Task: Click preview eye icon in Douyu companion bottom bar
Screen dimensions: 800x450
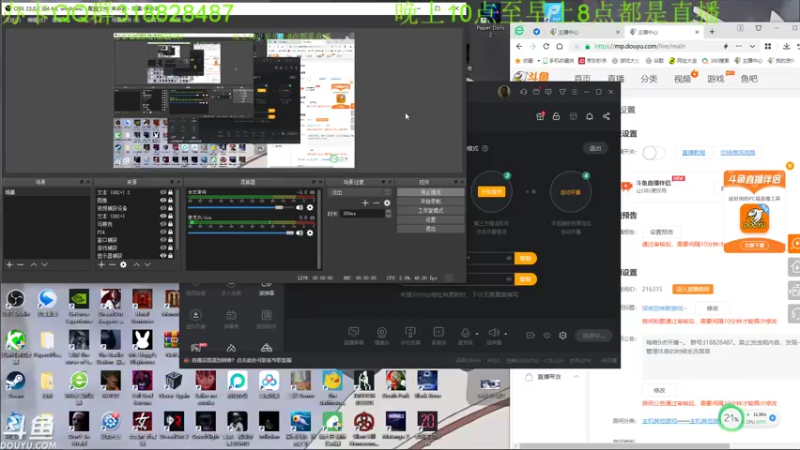Action: pos(547,335)
